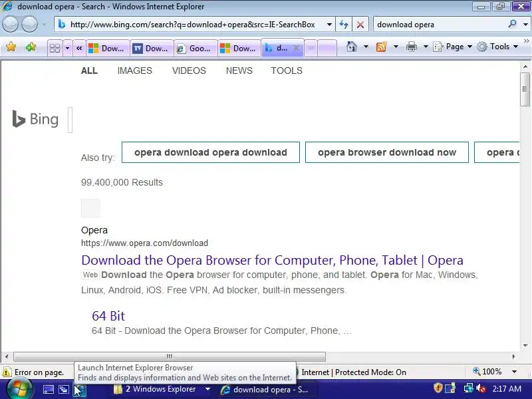Click the tab scroll-left chevron
Screen dimensions: 532x399
point(79,48)
